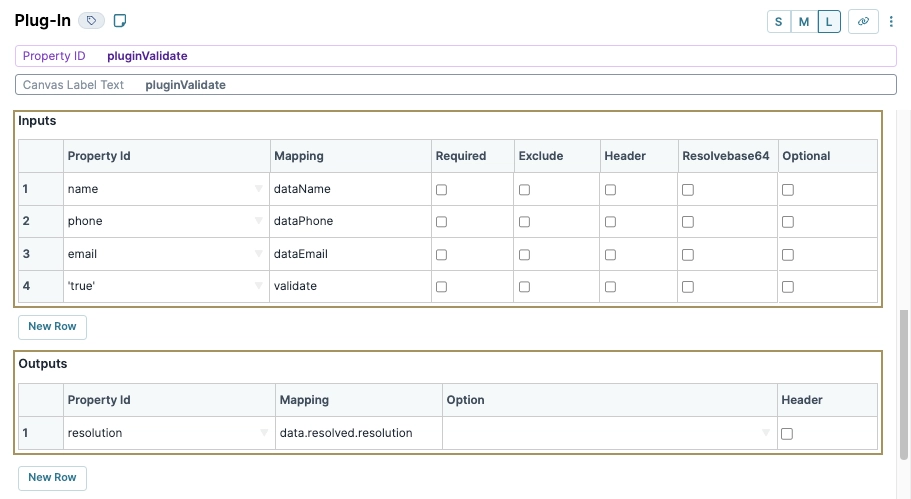Check Exclude for the phone row
Screen dimensions: 911x499
point(525,222)
